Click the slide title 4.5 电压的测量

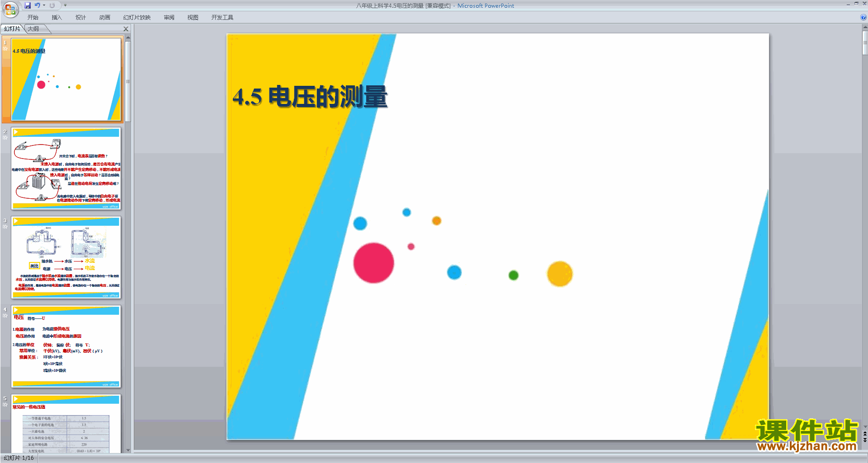pos(310,97)
